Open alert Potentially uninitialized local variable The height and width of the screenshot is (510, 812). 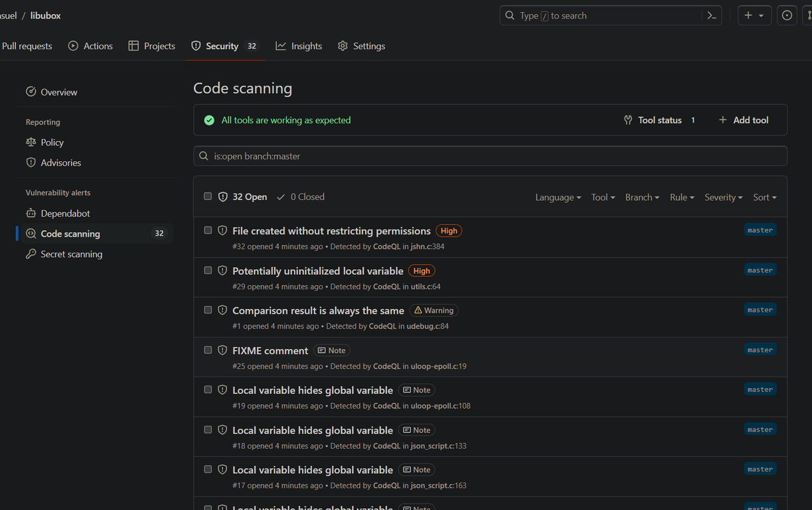coord(318,271)
